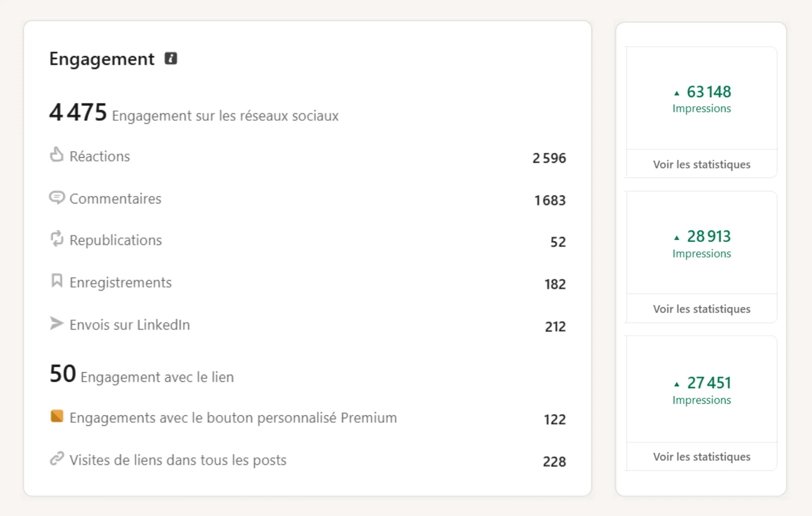Click the link chain icon for Visites
The image size is (812, 516).
click(57, 458)
